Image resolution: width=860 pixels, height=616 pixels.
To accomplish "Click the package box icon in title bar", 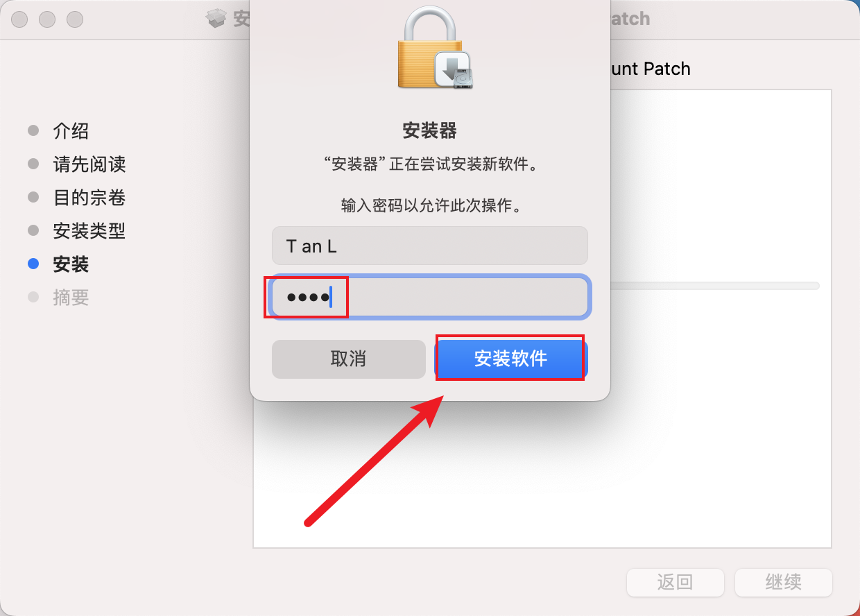I will (x=217, y=19).
